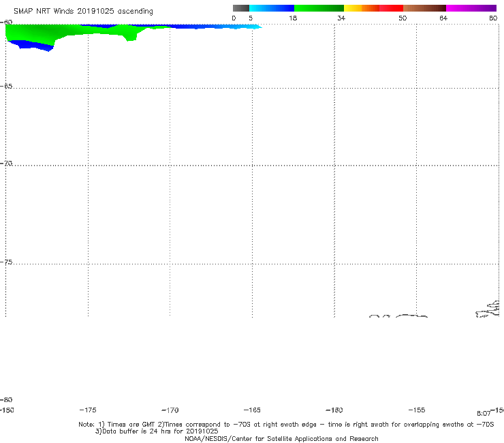Click the color bar label '64'
Image resolution: width=504 pixels, height=443 pixels.
coord(443,18)
